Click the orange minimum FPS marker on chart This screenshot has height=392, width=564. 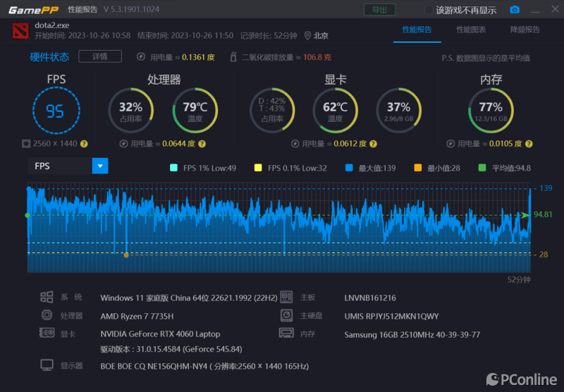click(126, 255)
